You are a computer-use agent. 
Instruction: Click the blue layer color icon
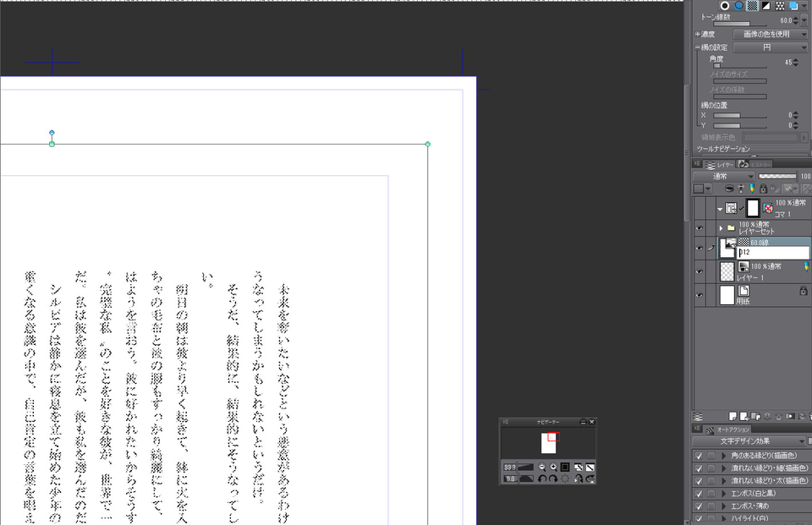click(x=793, y=6)
